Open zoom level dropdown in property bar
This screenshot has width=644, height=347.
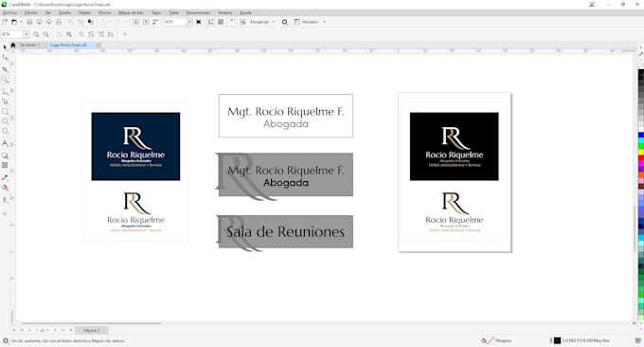pyautogui.click(x=27, y=34)
